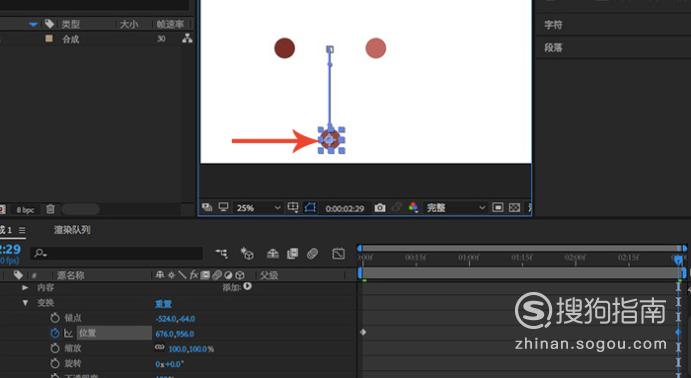This screenshot has width=691, height=378.
Task: Toggle the scale constrain proportions link
Action: [x=160, y=348]
